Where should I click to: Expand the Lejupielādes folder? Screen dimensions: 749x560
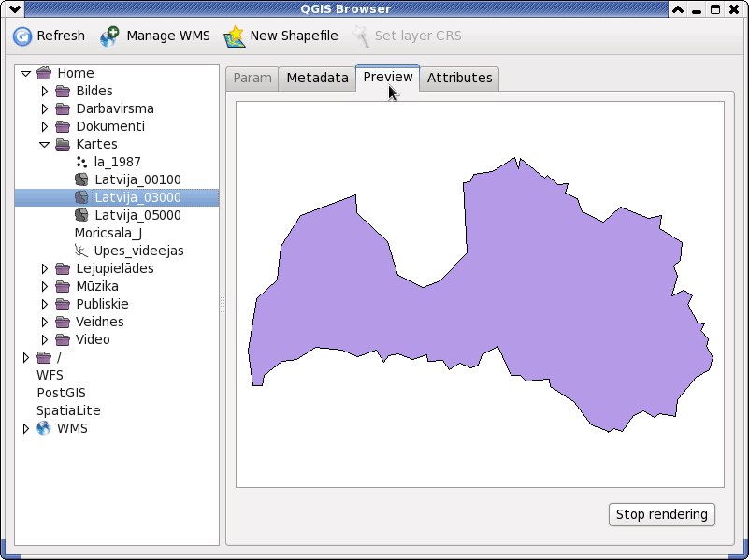(x=45, y=268)
